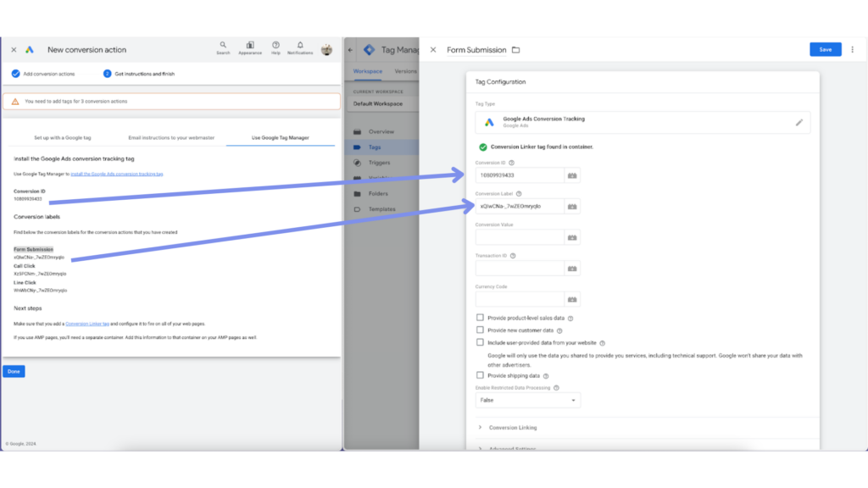Click the variable picker icon beside Conversion ID
Viewport: 868px width, 488px height.
[x=572, y=175]
